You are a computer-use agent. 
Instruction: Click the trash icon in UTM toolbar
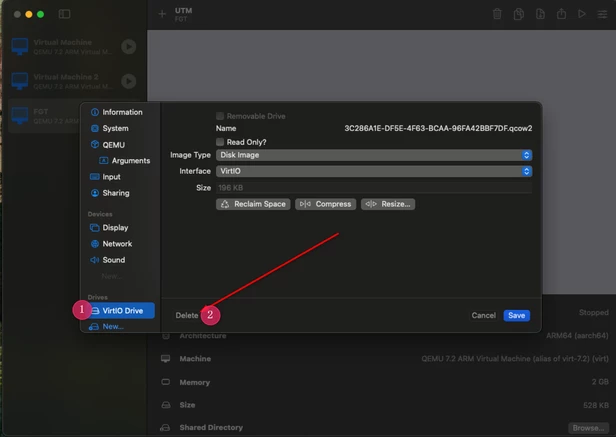click(497, 14)
